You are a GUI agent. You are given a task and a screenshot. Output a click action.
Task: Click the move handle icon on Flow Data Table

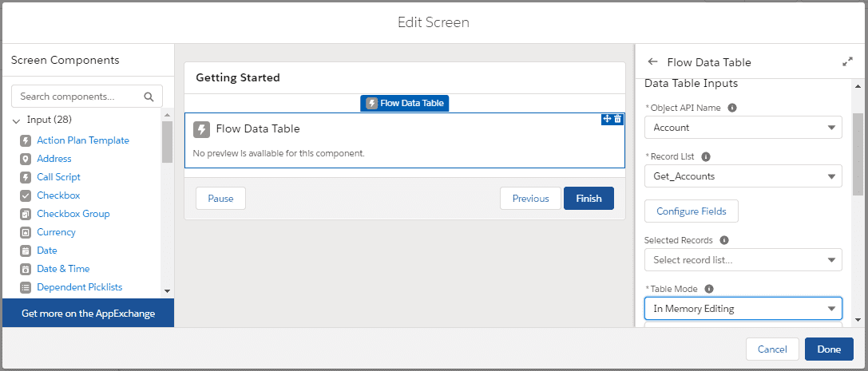pos(607,119)
